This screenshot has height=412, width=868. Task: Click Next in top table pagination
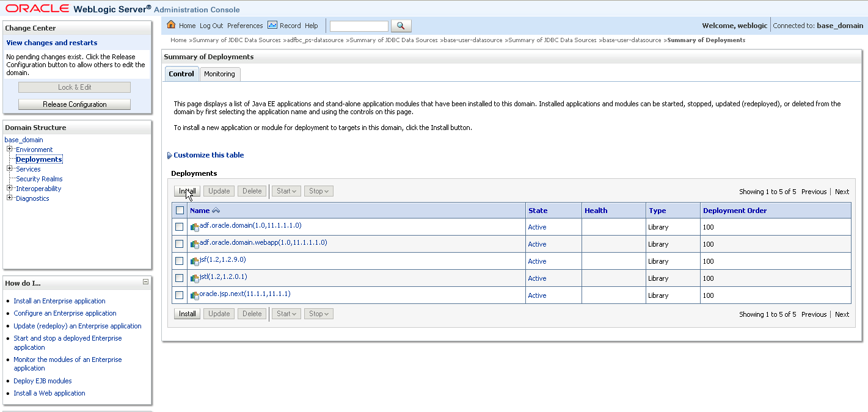tap(842, 192)
